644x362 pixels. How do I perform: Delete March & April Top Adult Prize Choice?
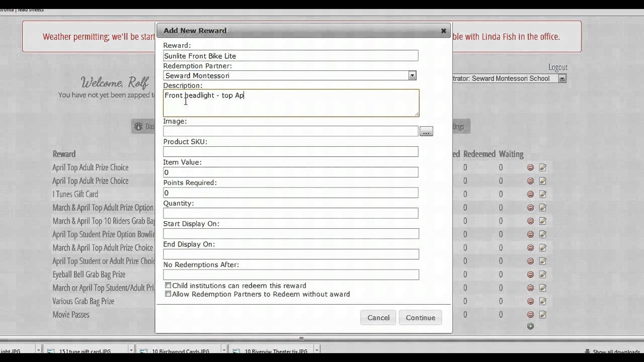tap(530, 248)
